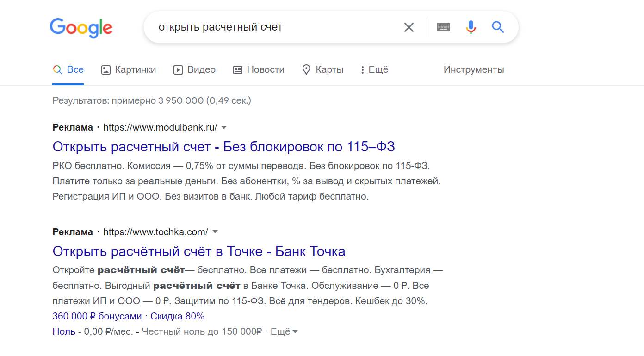Expand the modulbank.ru ad dropdown arrow
644x356 pixels.
(x=224, y=127)
